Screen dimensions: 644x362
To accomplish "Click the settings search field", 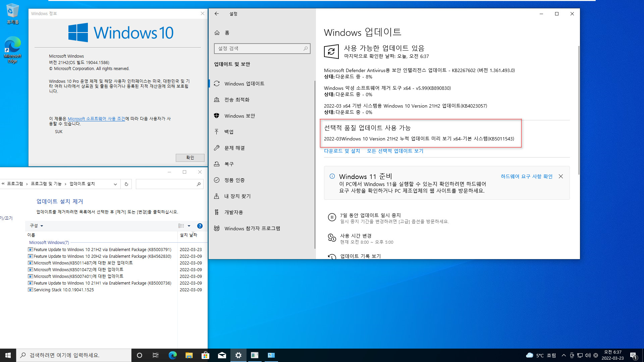I will click(x=262, y=49).
